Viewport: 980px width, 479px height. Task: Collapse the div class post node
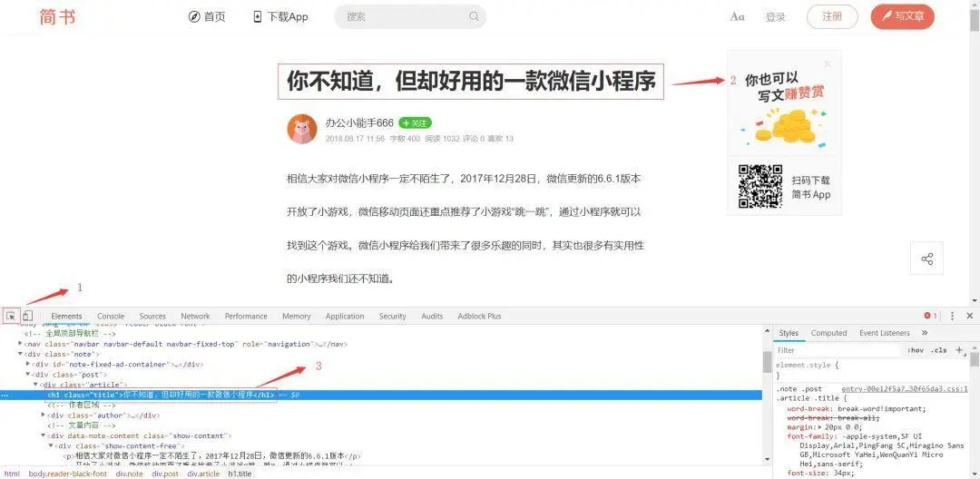click(28, 374)
